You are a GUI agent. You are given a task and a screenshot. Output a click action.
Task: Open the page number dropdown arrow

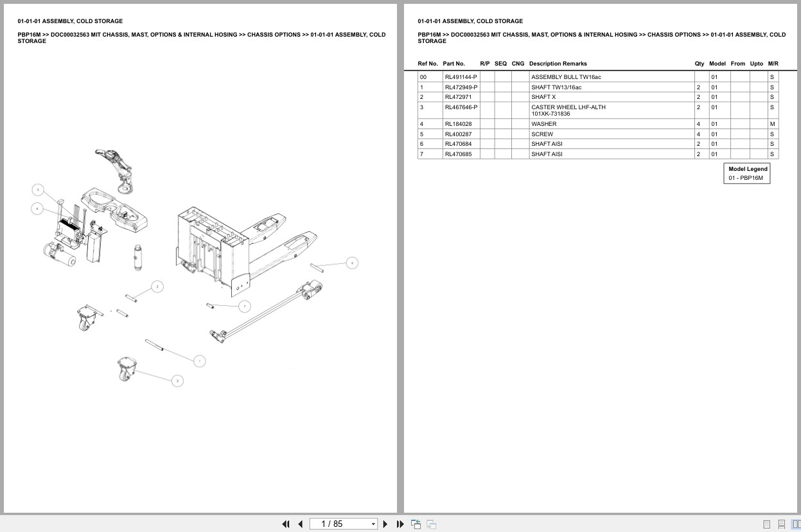[x=373, y=524]
